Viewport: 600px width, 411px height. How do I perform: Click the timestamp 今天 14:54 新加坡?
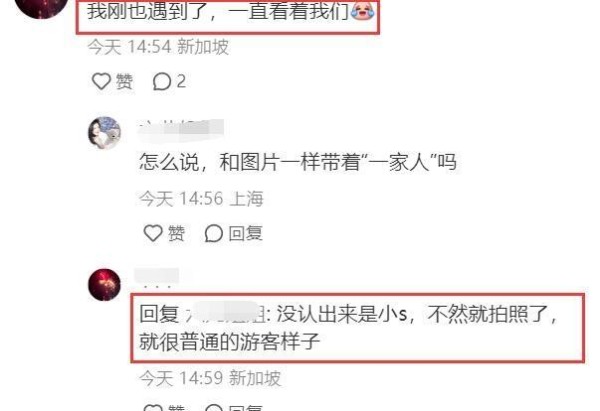(x=158, y=47)
